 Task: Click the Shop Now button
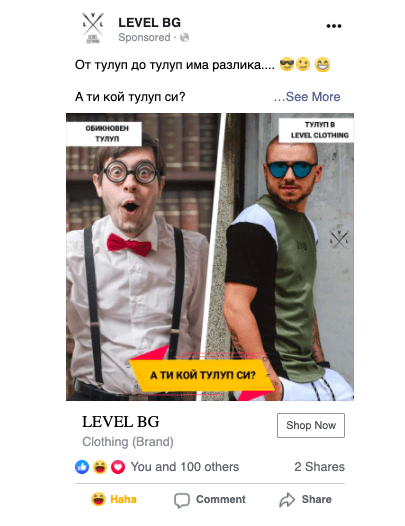pos(311,425)
